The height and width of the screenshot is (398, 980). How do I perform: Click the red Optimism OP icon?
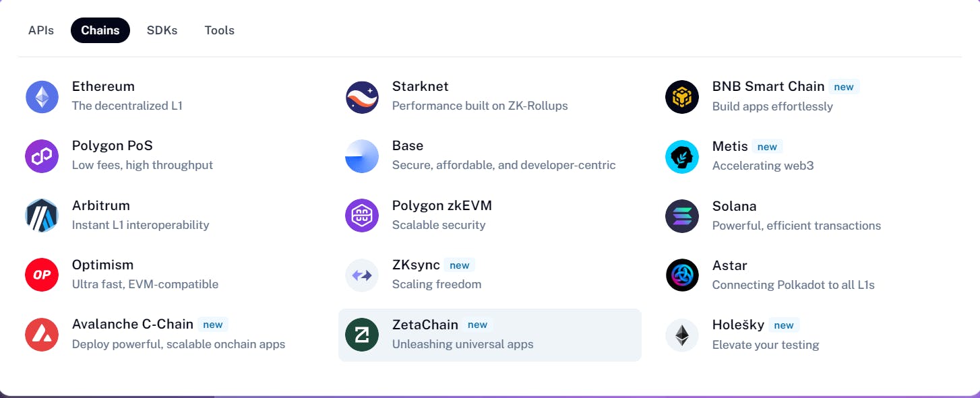(x=42, y=275)
